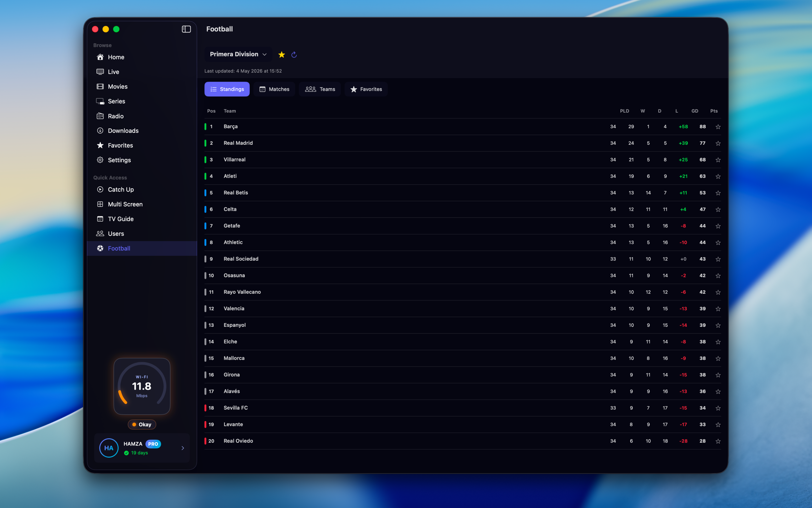Refresh the standings data

tap(294, 55)
